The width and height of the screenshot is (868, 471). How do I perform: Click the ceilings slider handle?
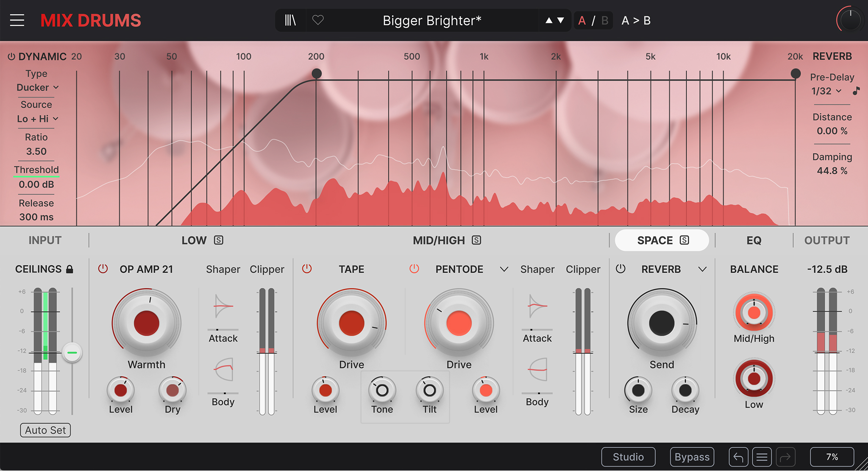[x=72, y=353]
